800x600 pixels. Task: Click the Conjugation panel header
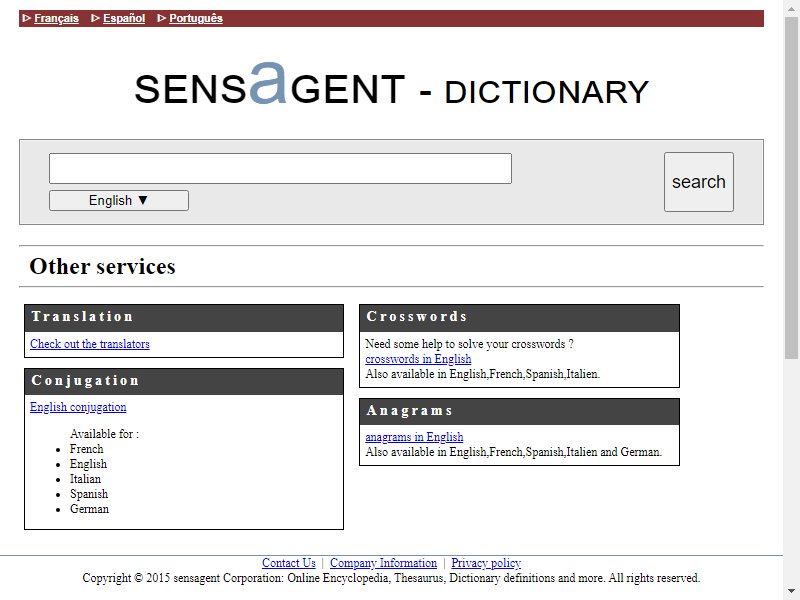point(184,382)
